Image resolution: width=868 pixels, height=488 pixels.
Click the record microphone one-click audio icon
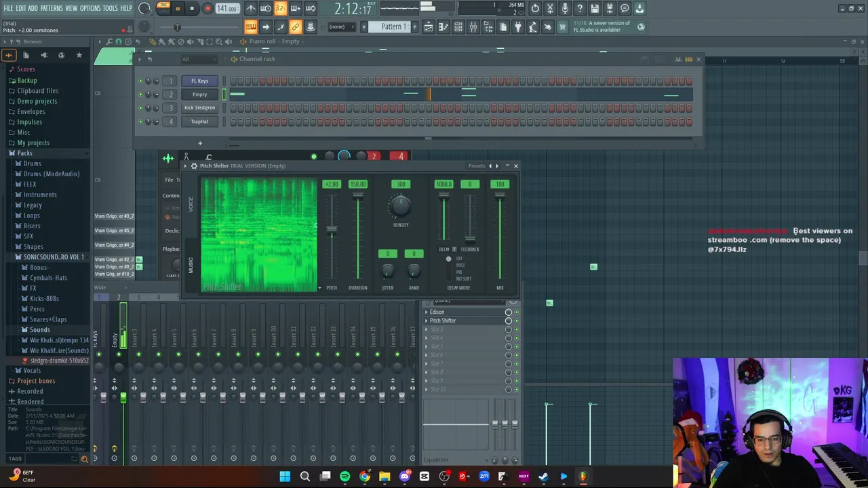point(565,9)
